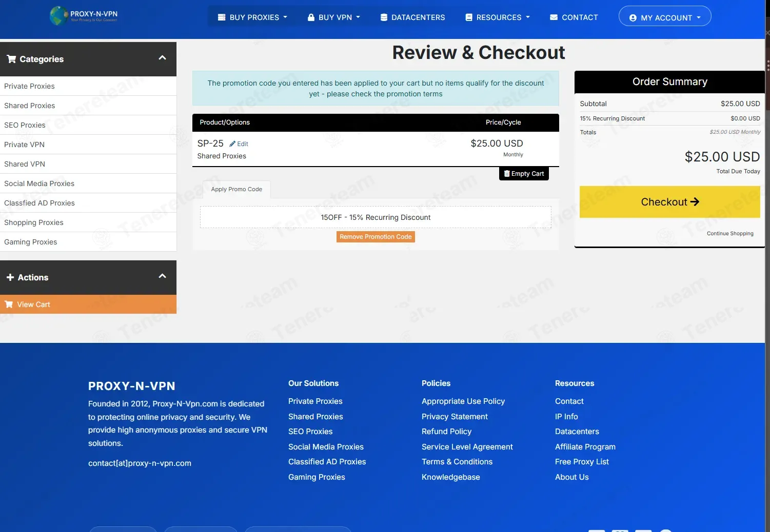Collapse the Categories panel chevron
Viewport: 770px width, 532px height.
point(162,58)
